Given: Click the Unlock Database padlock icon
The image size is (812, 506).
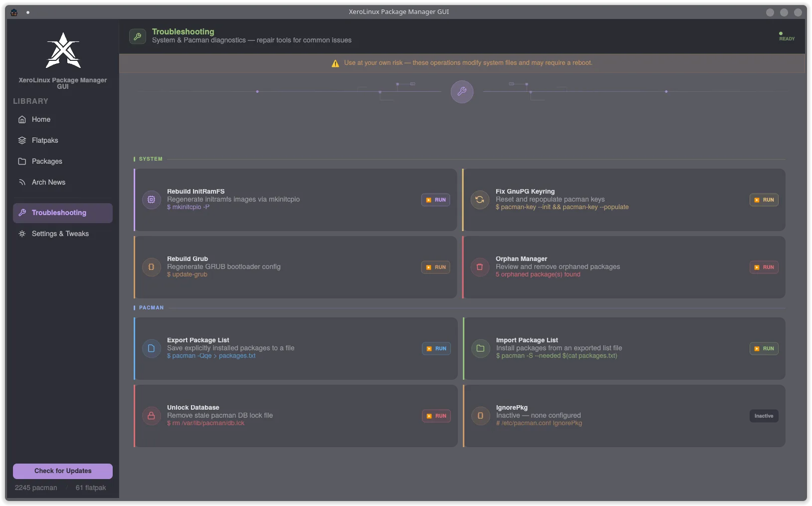Looking at the screenshot, I should [x=151, y=416].
